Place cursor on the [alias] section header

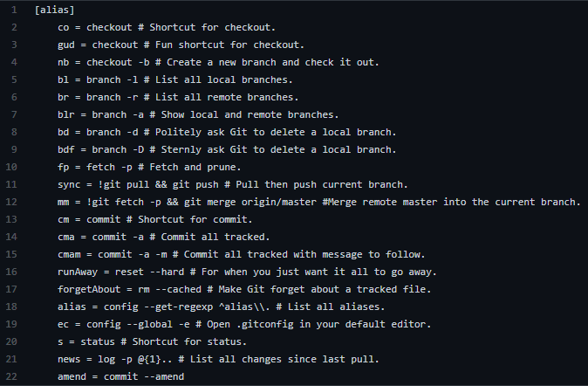click(x=54, y=10)
